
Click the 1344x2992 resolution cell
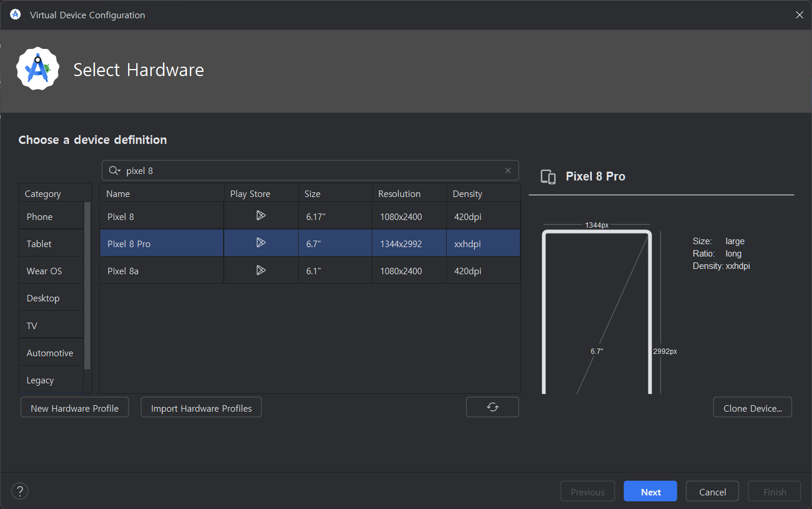tap(409, 243)
